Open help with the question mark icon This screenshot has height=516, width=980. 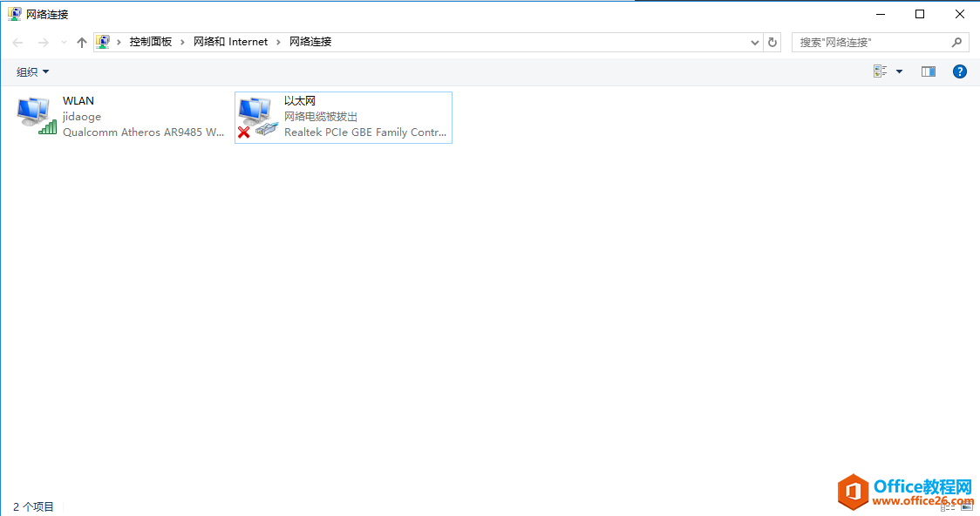tap(959, 71)
